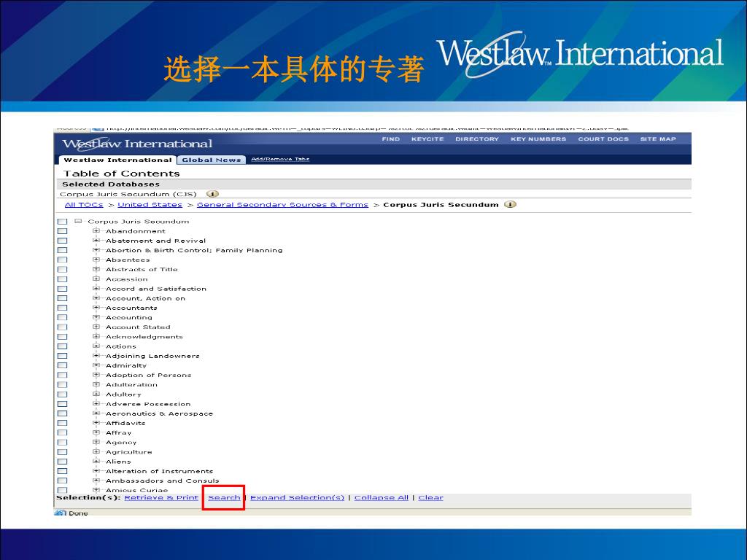Click the Westlaw International logo in page header
Screen dimensions: 747x560
(x=137, y=144)
